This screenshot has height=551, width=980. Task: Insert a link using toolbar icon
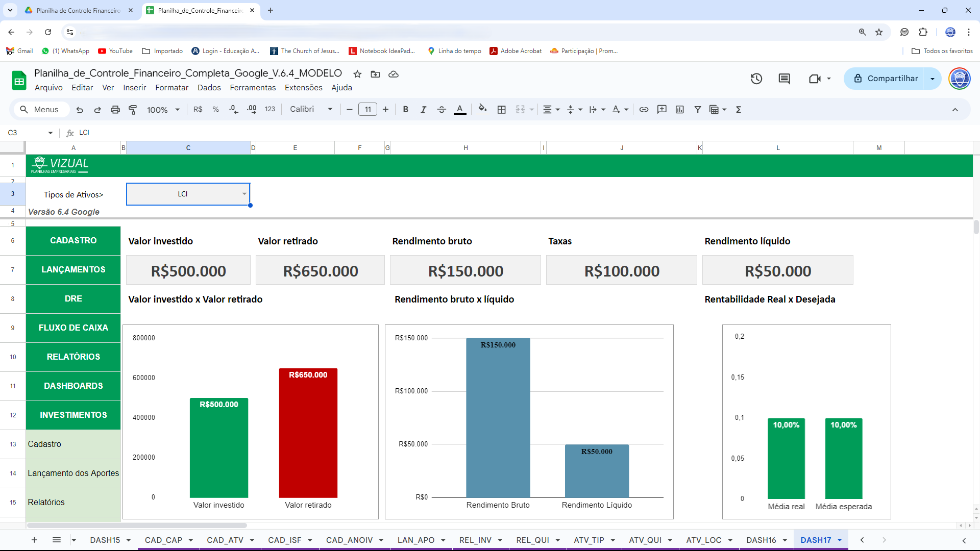644,109
